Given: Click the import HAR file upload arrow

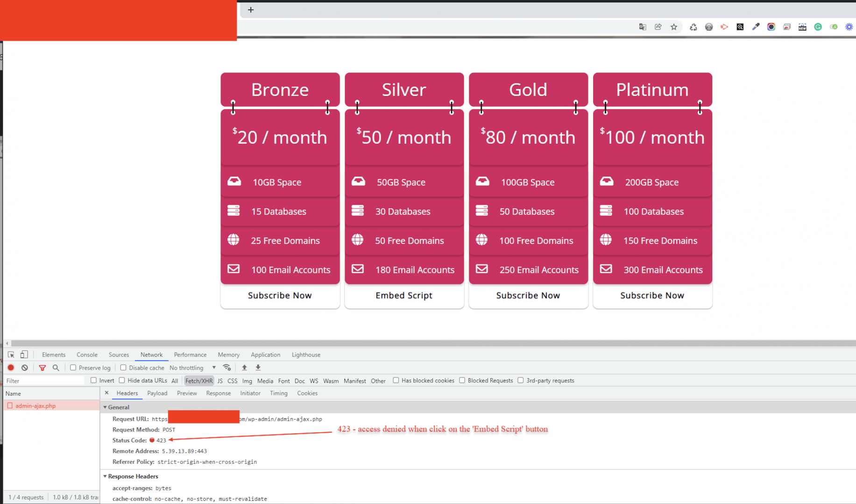Looking at the screenshot, I should point(244,368).
